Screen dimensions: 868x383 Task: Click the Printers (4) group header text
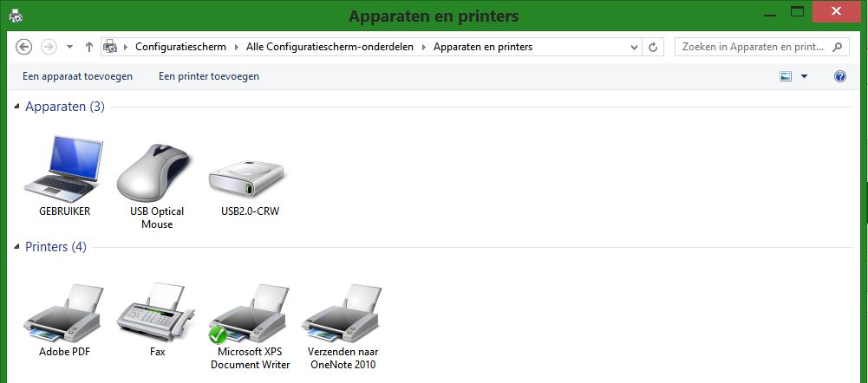(55, 247)
